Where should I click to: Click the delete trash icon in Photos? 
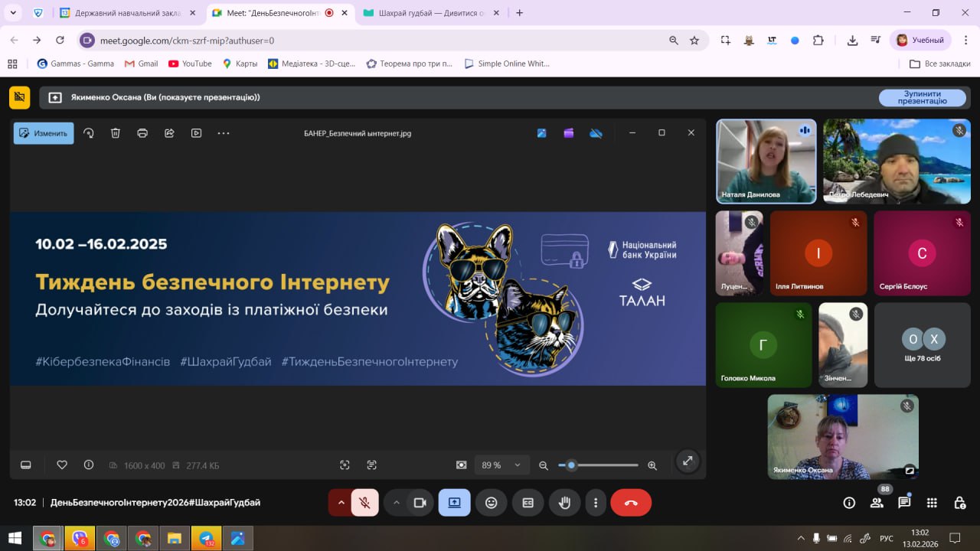(x=116, y=133)
